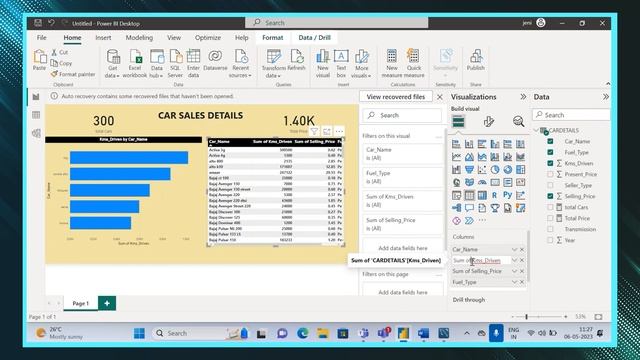The image size is (640, 360).
Task: Remove Fuel_Type from Columns
Action: pos(522,282)
